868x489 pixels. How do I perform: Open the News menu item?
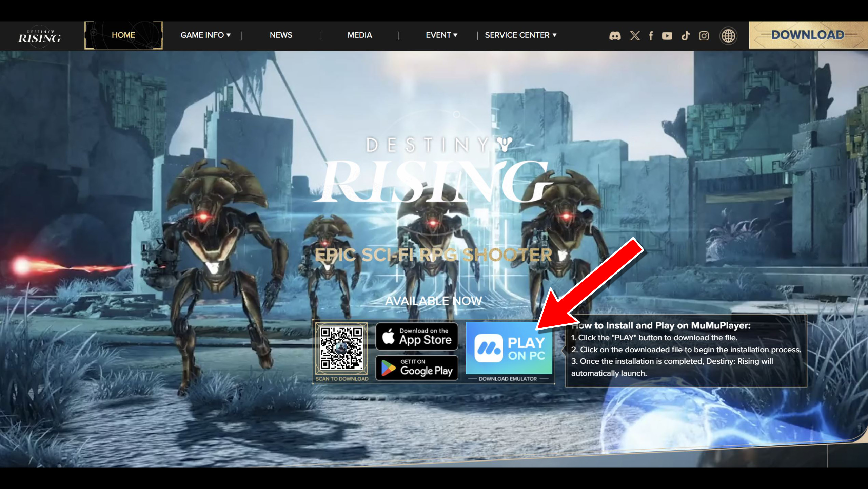click(x=281, y=35)
